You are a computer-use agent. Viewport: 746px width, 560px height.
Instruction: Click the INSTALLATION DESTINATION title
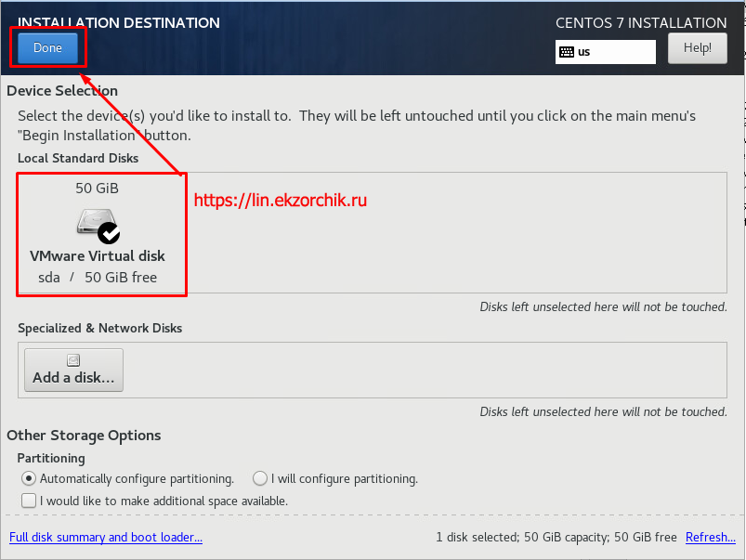coord(119,23)
